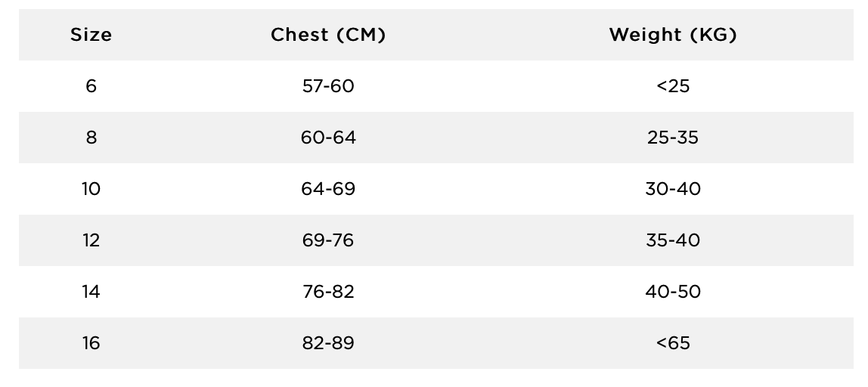Click the 40-50 weight cell
The image size is (868, 387).
coord(673,292)
